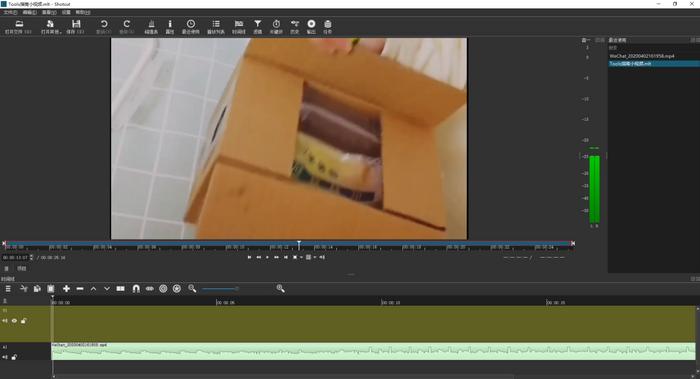Click the Export icon in main toolbar
This screenshot has width=700, height=379.
311,26
